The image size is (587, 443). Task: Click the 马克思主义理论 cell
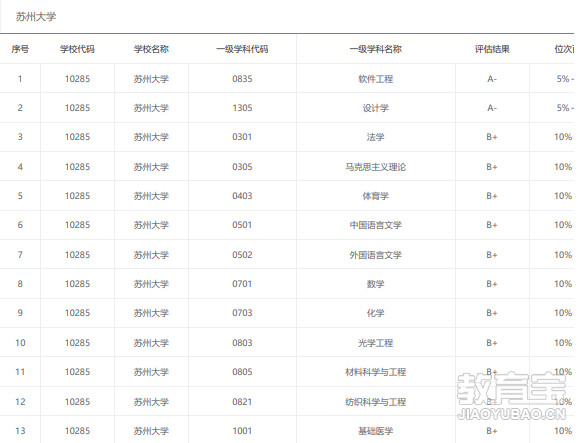[375, 167]
